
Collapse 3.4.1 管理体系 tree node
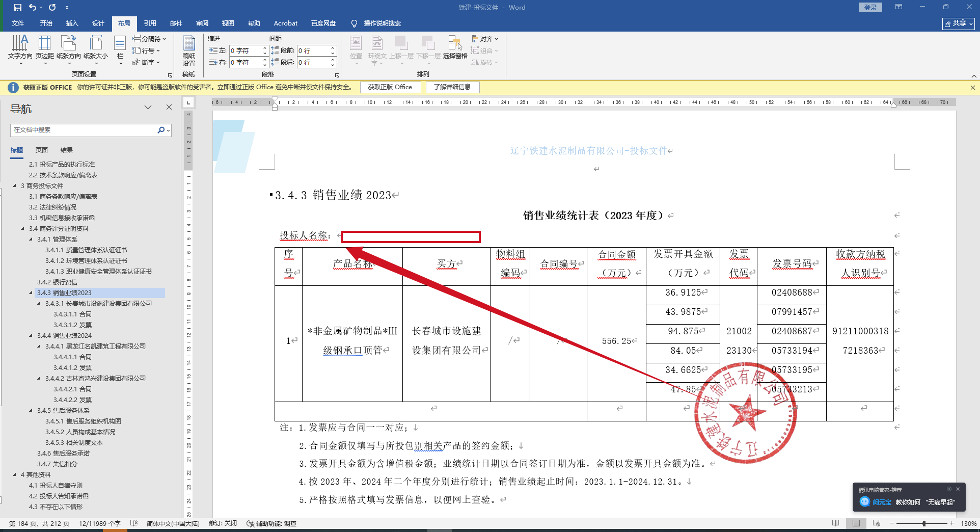tap(31, 240)
